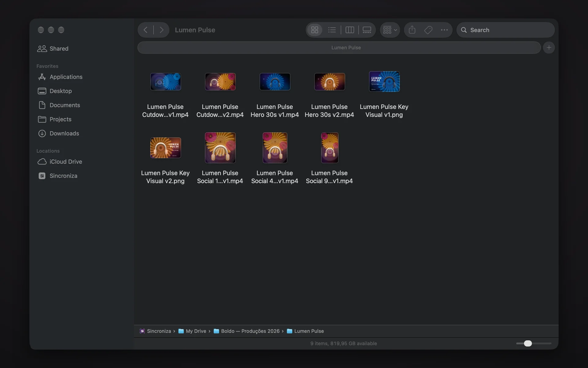Click My Drive in the path bar
The image size is (588, 368).
[x=192, y=331]
